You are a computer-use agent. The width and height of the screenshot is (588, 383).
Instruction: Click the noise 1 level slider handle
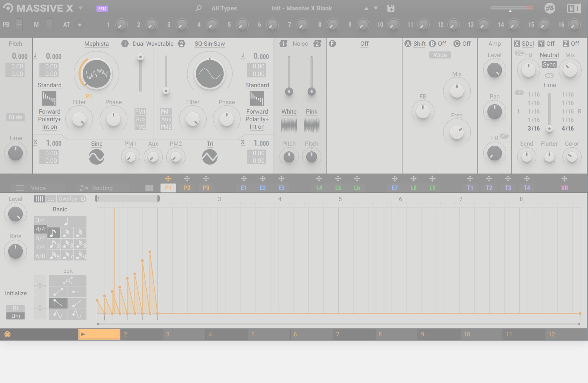point(289,91)
